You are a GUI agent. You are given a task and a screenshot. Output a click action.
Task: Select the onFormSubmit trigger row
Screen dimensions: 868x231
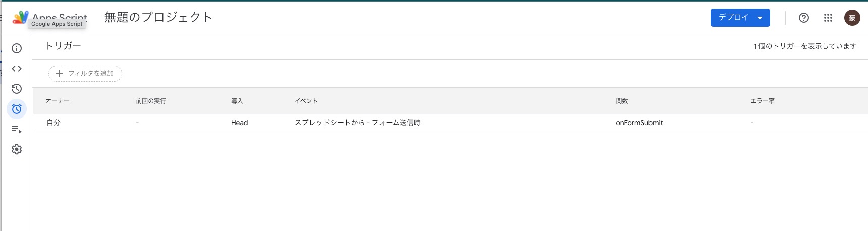(451, 123)
